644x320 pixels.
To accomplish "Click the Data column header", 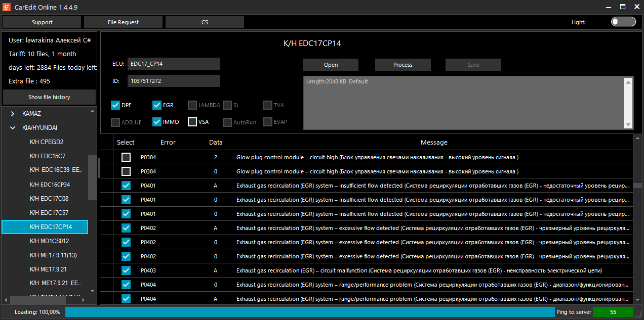I will pos(216,143).
